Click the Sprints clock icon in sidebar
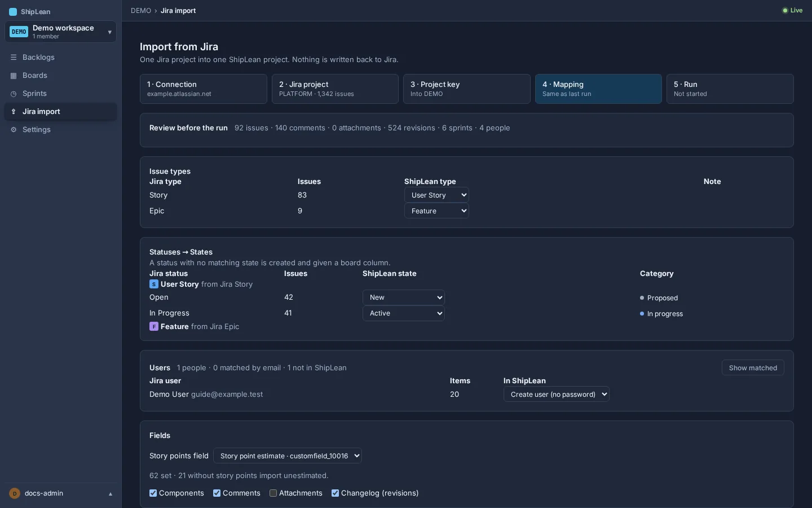 (x=14, y=94)
